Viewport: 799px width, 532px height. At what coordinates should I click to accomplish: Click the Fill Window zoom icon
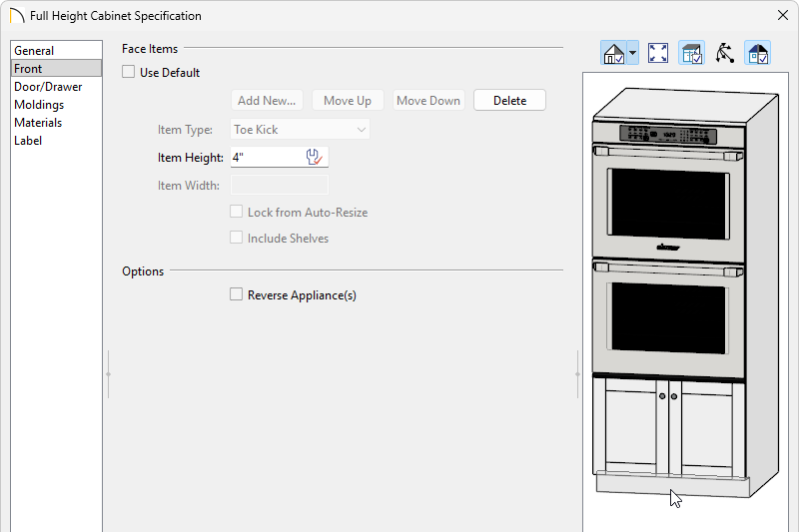pos(658,53)
